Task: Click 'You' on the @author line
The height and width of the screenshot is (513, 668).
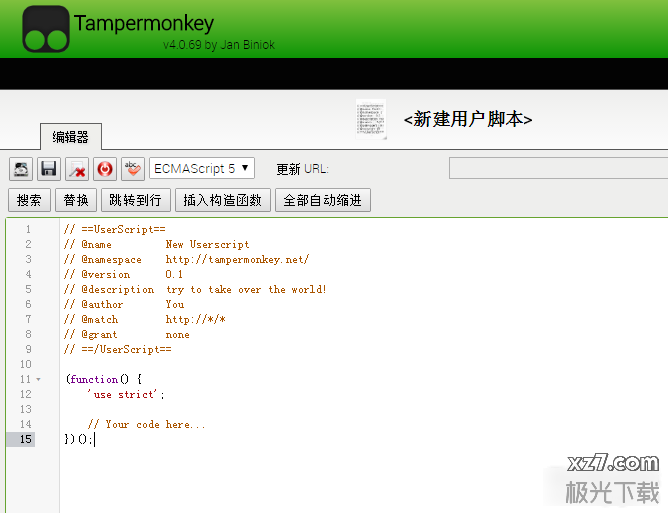Action: pyautogui.click(x=175, y=304)
